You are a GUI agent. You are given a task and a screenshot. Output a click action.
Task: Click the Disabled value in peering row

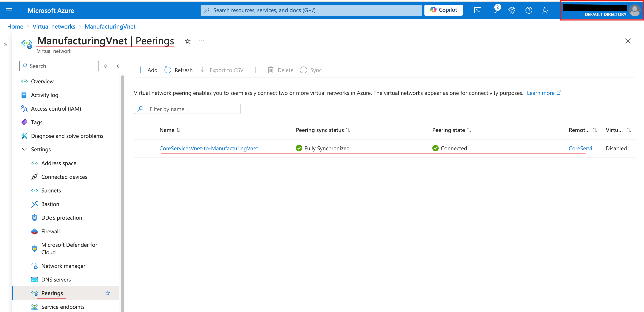pos(616,148)
